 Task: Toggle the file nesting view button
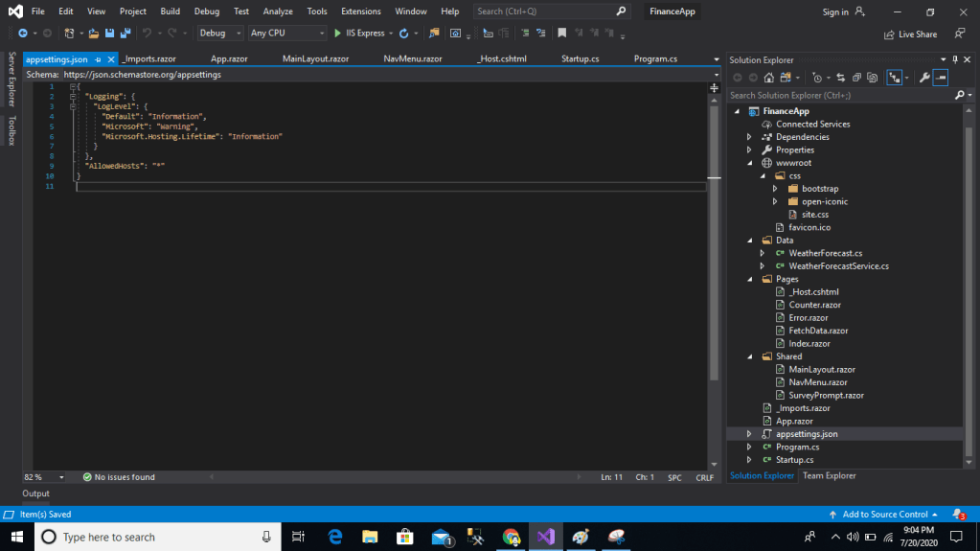(895, 78)
